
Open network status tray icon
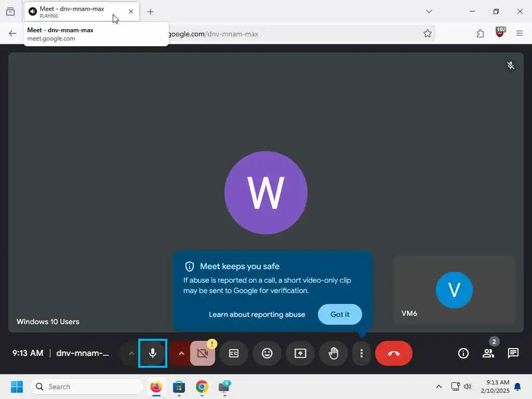[x=455, y=387]
